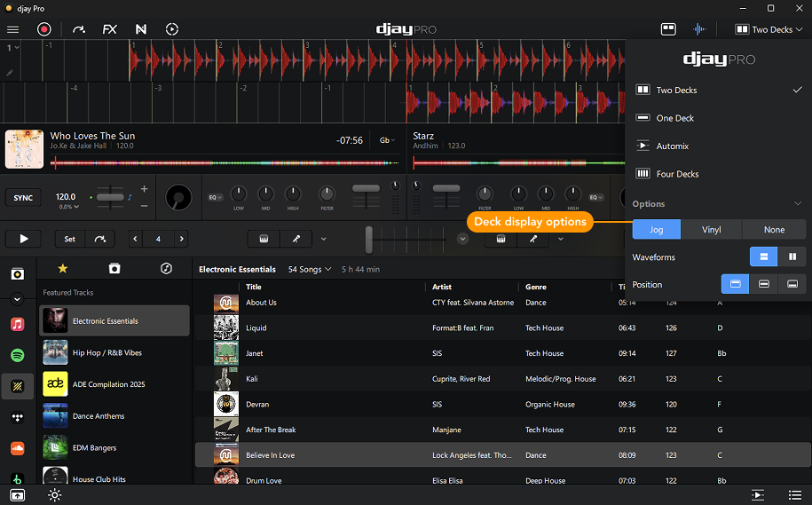812x505 pixels.
Task: Set waveform position to top
Action: tap(735, 284)
